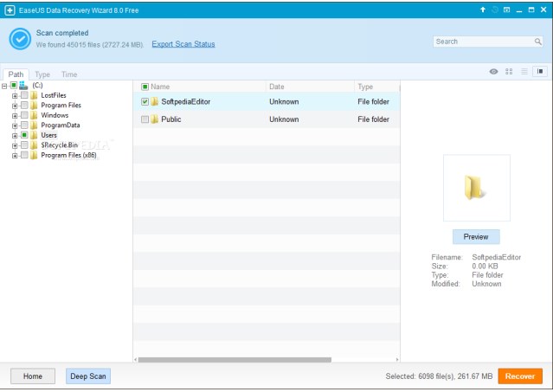
Task: Switch to thumbnail grid view
Action: [x=509, y=72]
